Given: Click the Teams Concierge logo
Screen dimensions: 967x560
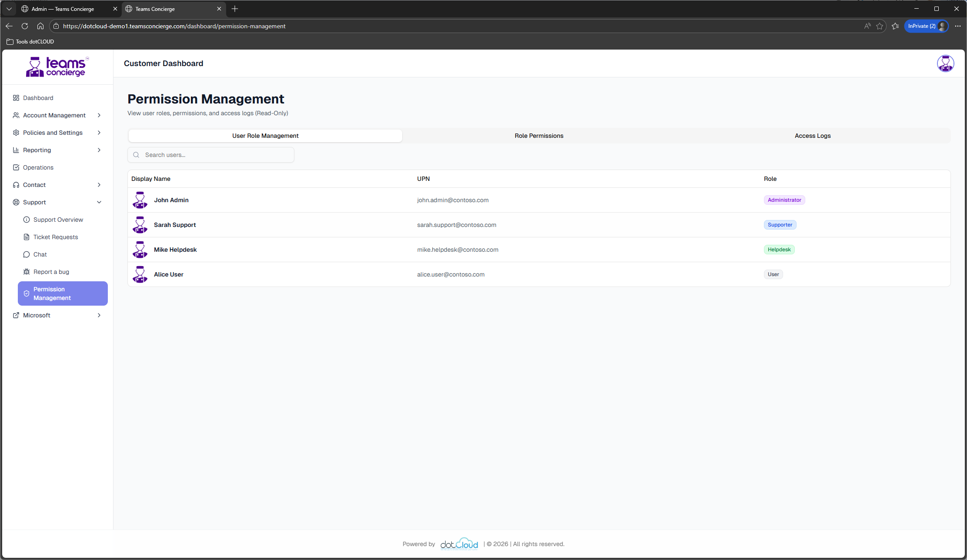Looking at the screenshot, I should tap(57, 67).
